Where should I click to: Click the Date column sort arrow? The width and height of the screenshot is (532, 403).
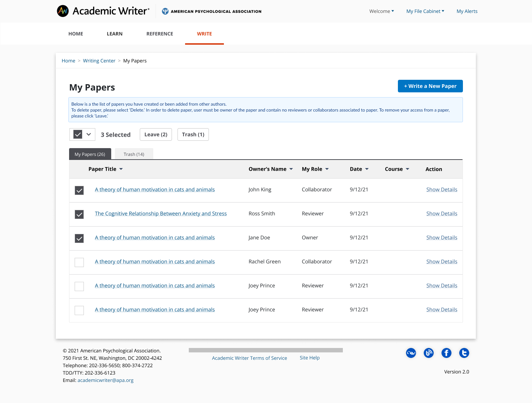(x=367, y=169)
